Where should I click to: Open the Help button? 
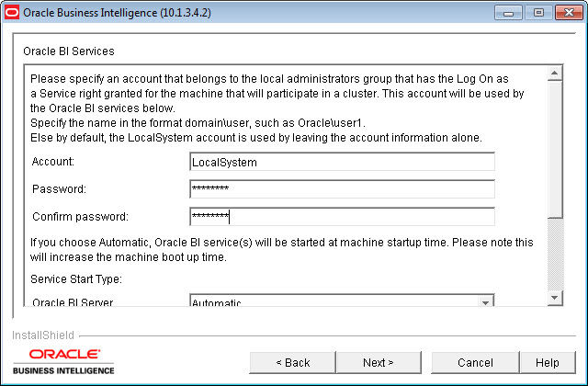click(548, 362)
